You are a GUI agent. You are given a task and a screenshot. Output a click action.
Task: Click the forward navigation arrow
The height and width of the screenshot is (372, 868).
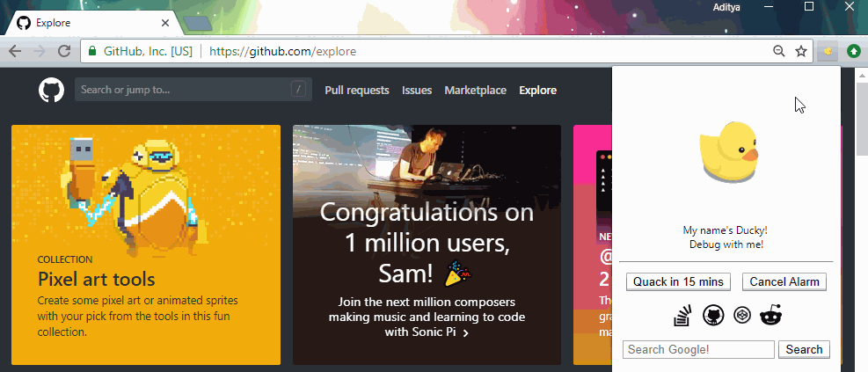(x=40, y=52)
